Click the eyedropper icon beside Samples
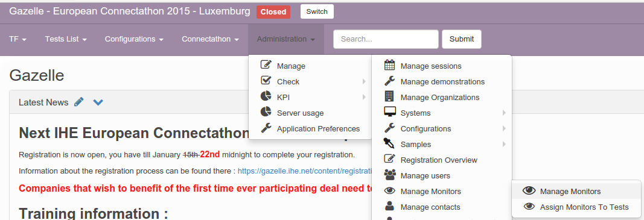Viewport: 644px width, 220px height. 389,143
